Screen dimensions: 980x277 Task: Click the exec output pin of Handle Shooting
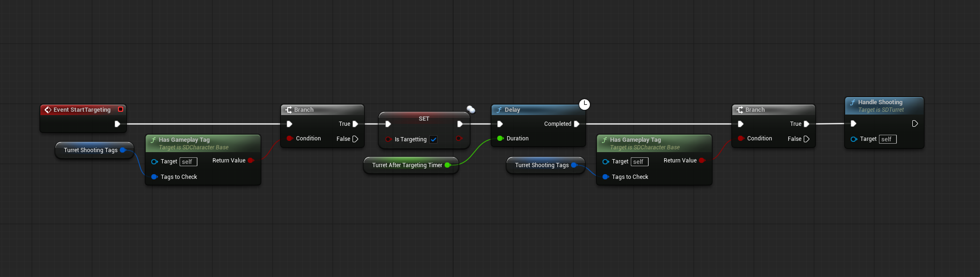[915, 124]
